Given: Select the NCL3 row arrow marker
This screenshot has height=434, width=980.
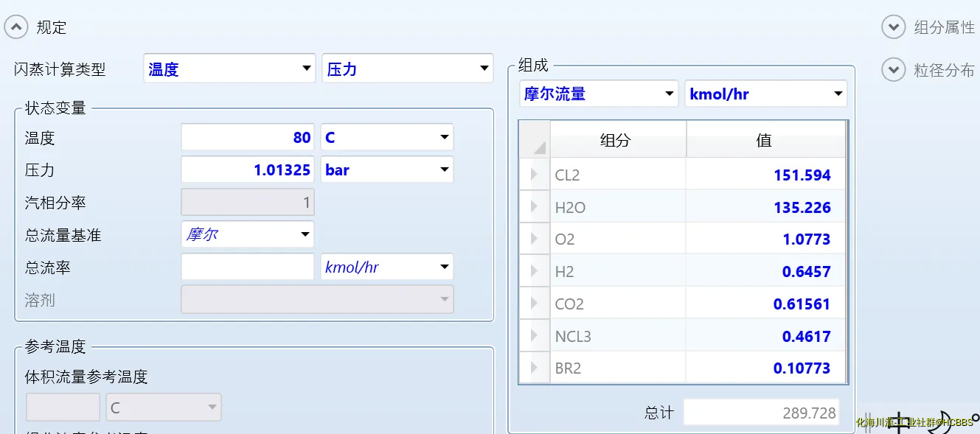Looking at the screenshot, I should pos(535,336).
